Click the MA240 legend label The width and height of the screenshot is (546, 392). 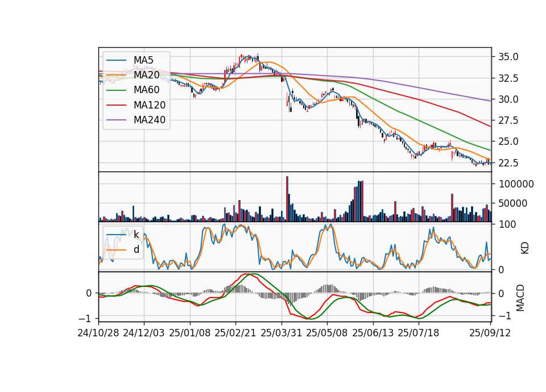(x=150, y=120)
